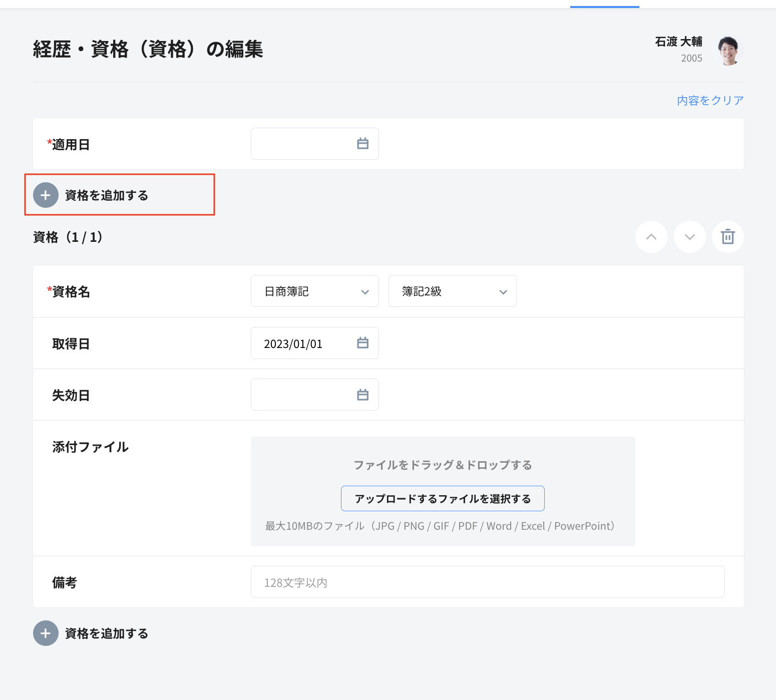The image size is (776, 700).
Task: Open calendar picker for 適用日 field
Action: (362, 144)
